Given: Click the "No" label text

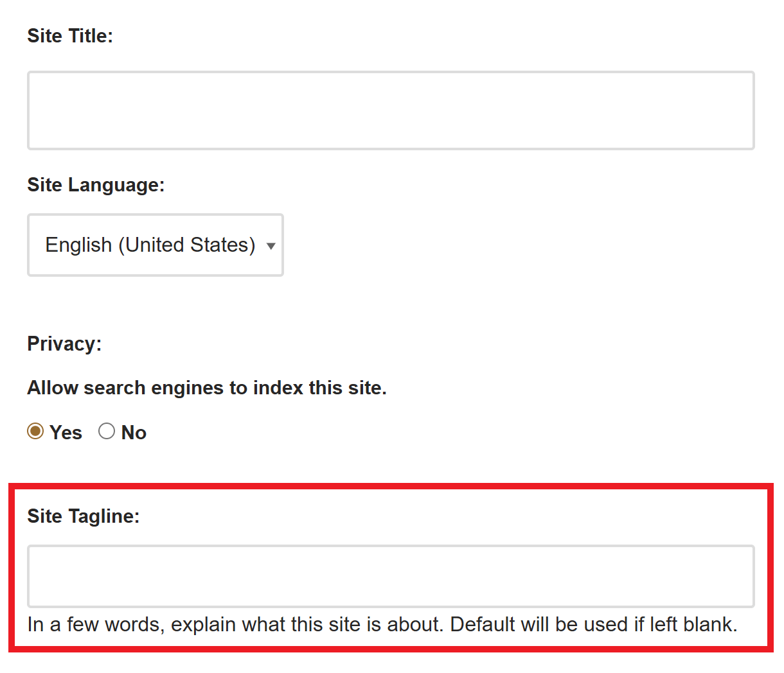Looking at the screenshot, I should pyautogui.click(x=134, y=433).
